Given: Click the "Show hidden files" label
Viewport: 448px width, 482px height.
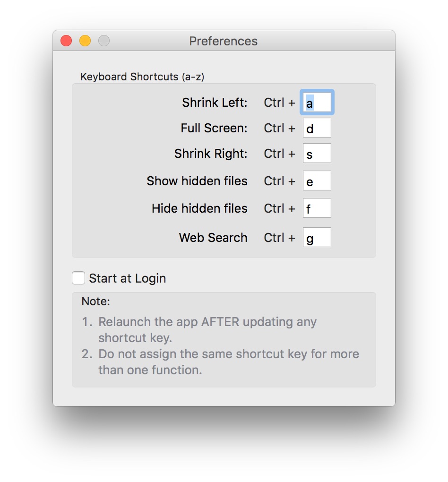Looking at the screenshot, I should pos(197,181).
